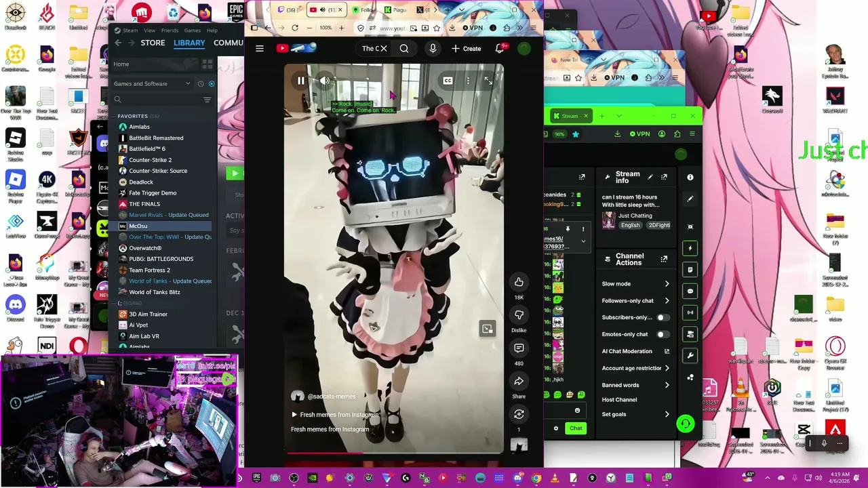Open Steam LIBRARY section

[189, 43]
